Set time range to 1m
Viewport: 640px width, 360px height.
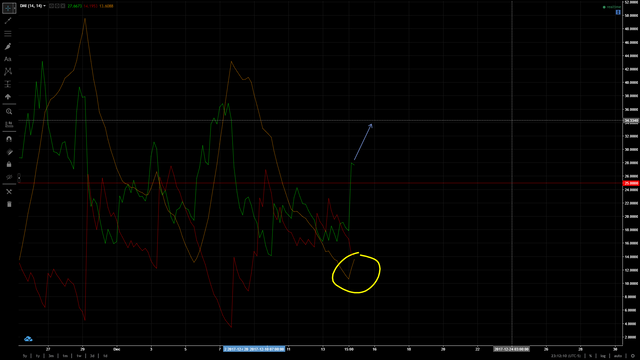(x=65, y=356)
